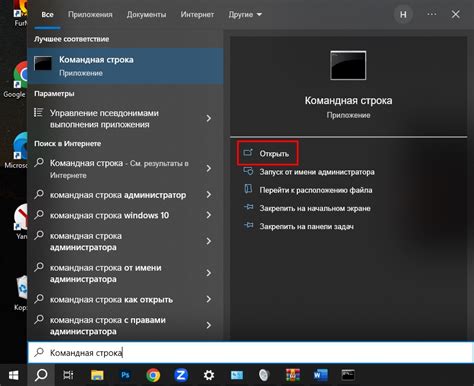Select Командная строка best match result
This screenshot has height=386, width=474.
(125, 66)
